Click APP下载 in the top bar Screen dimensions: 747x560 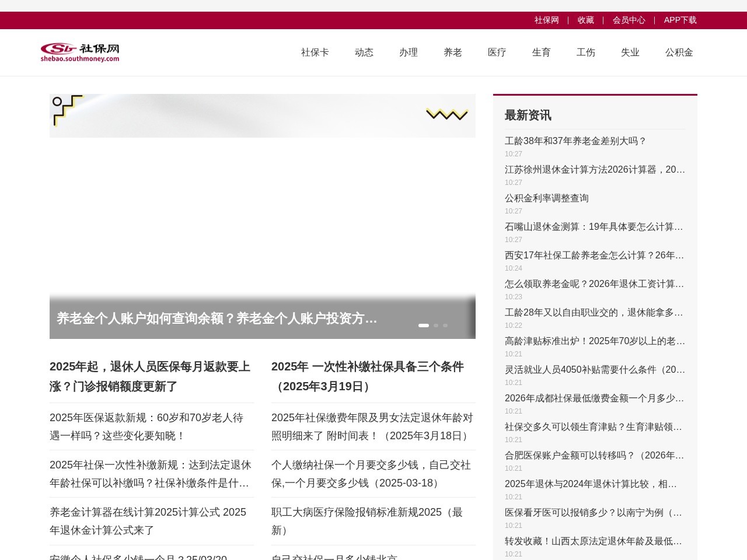(x=680, y=20)
